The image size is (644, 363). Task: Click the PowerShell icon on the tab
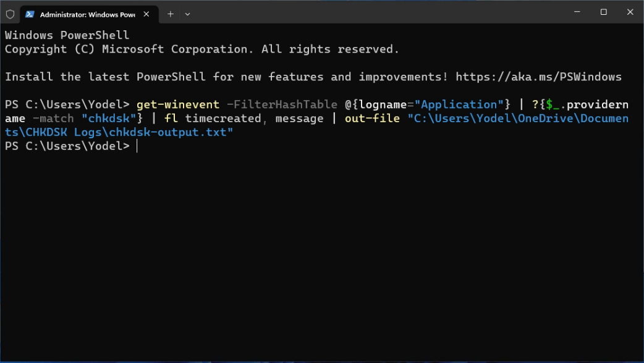coord(30,14)
